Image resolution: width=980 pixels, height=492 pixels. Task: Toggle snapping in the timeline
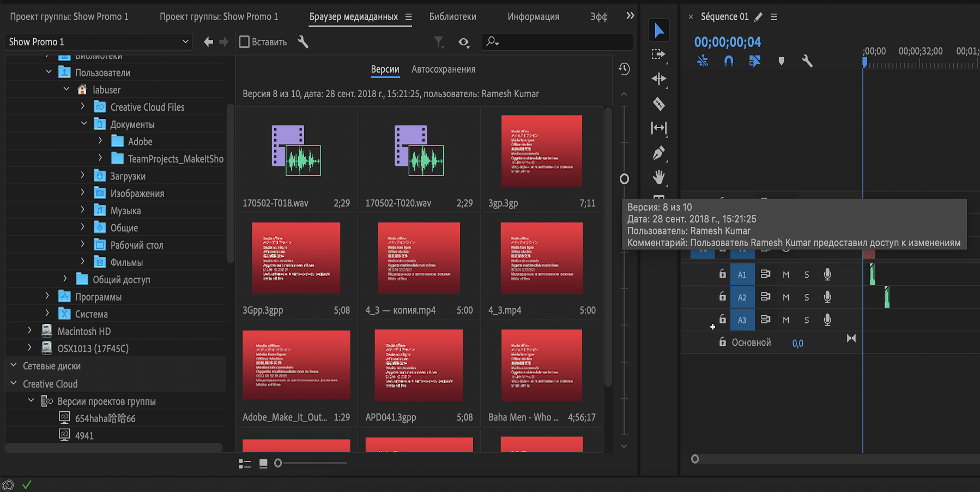click(729, 61)
